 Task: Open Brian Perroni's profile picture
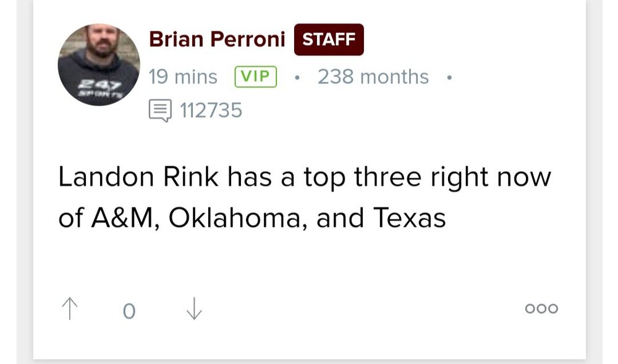(99, 65)
